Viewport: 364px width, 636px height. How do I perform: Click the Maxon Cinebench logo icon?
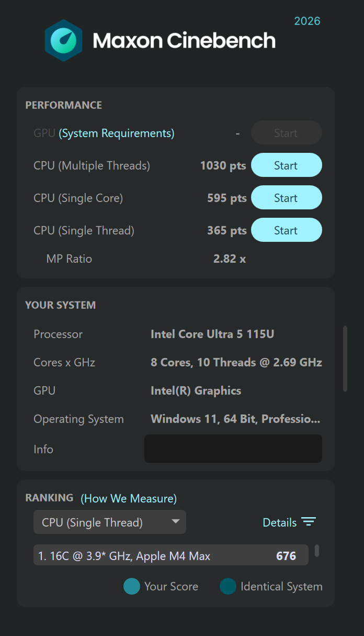pos(63,40)
